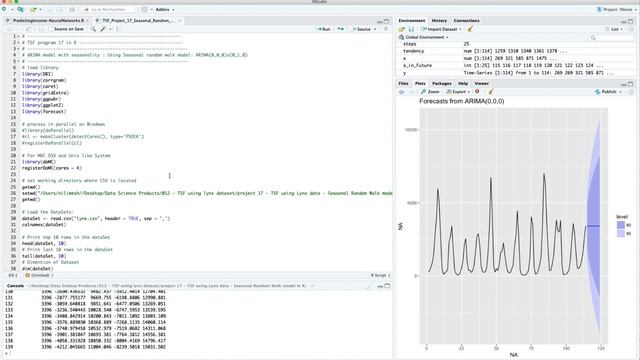Click the 95 level legend swatch
Screen dimensions: 640x360
click(620, 233)
